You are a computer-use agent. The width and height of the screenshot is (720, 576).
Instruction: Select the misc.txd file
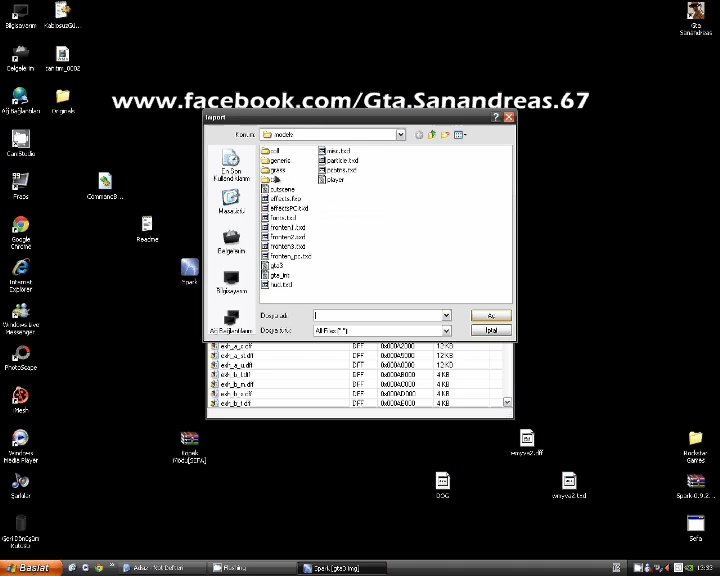coord(334,151)
